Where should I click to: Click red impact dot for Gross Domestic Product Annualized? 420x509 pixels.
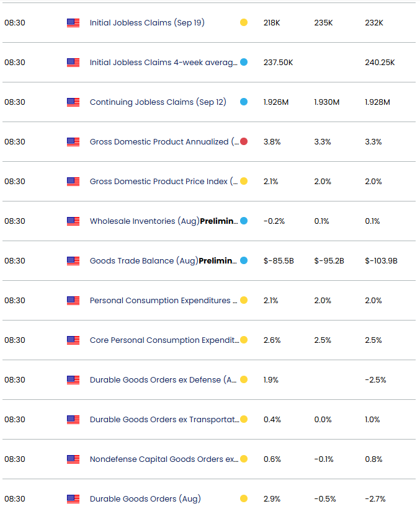(x=244, y=142)
